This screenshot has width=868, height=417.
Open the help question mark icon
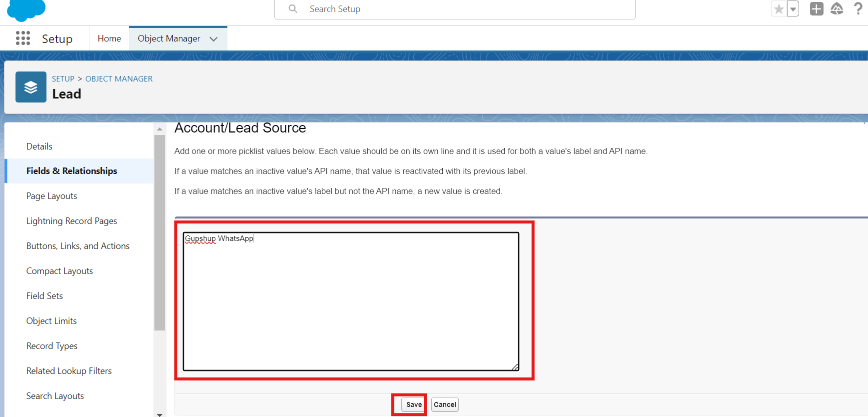click(858, 8)
